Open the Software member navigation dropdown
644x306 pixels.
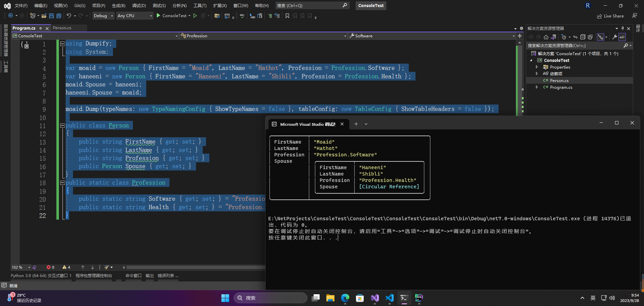(432, 36)
